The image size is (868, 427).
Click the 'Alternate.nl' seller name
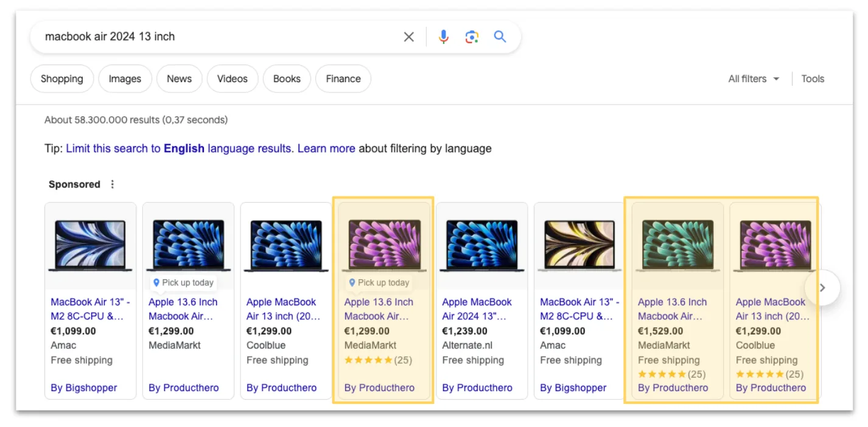(x=467, y=345)
